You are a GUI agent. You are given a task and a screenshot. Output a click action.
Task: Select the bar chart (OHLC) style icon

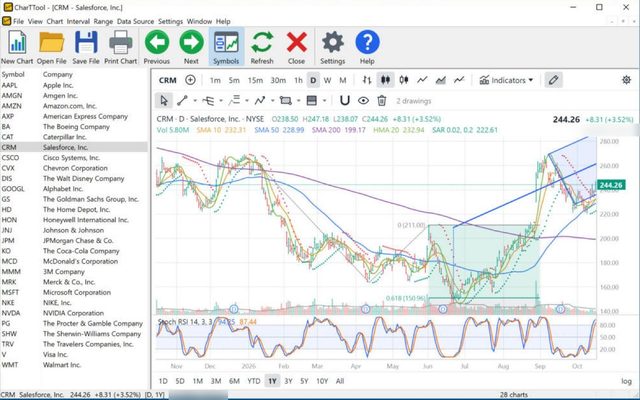click(367, 80)
